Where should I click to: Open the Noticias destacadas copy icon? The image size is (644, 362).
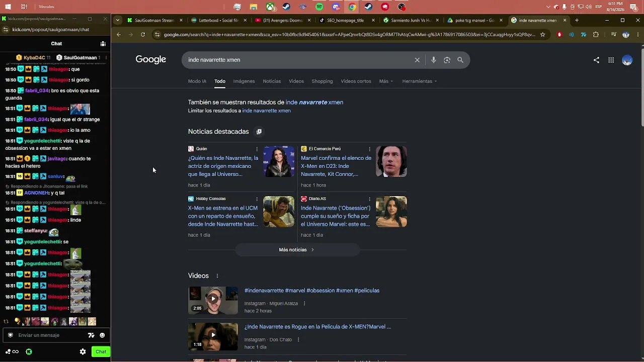click(x=259, y=132)
